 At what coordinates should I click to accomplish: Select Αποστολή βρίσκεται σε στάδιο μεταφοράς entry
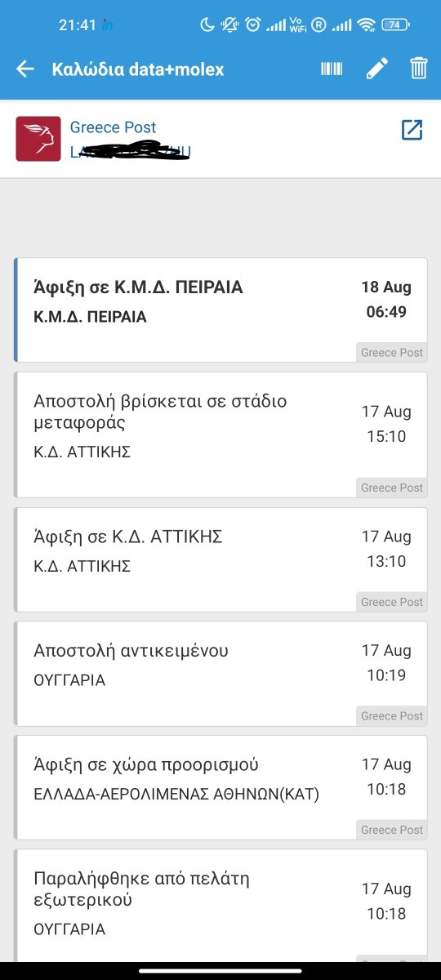coord(220,434)
